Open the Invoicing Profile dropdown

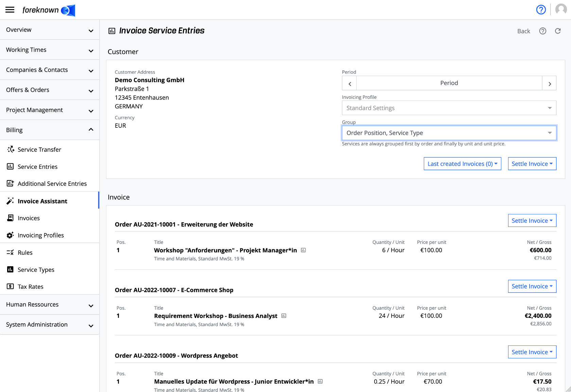(449, 108)
